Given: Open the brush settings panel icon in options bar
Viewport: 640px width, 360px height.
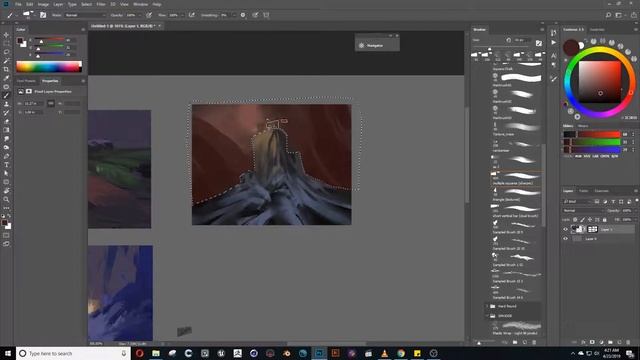Looking at the screenshot, I should point(43,15).
